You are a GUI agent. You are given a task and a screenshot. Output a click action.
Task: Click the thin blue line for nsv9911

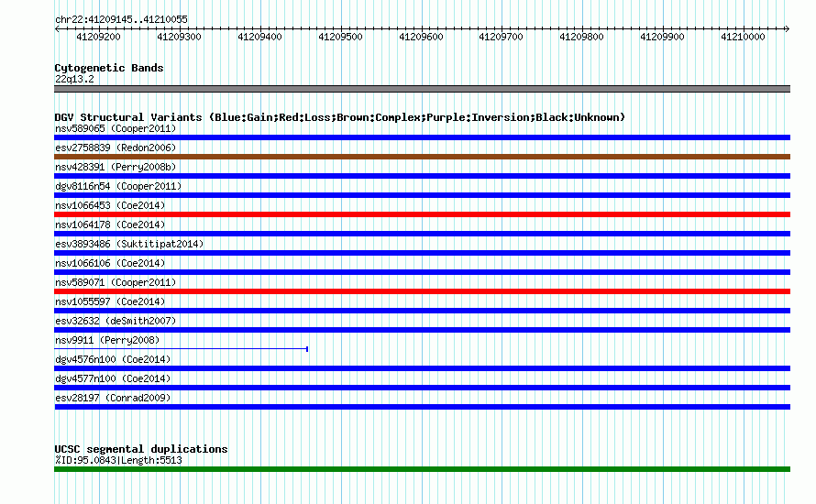[182, 349]
